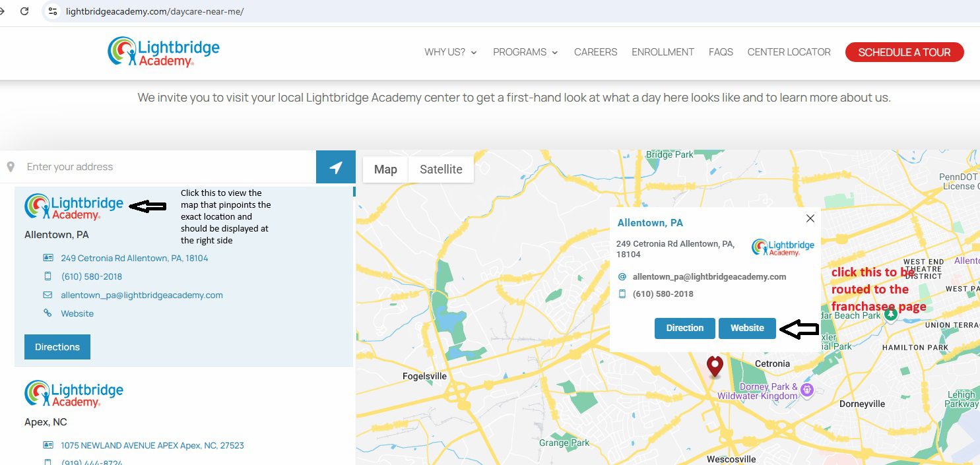
Task: Click Website button in map popup
Action: tap(747, 328)
